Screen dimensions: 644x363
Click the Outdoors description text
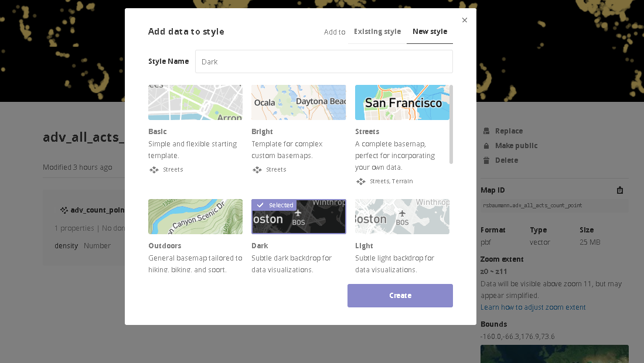coord(195,263)
